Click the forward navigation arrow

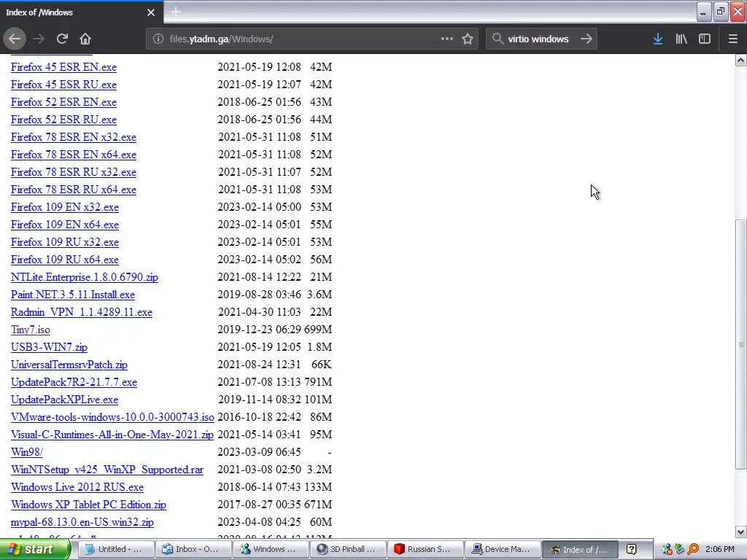(x=39, y=39)
